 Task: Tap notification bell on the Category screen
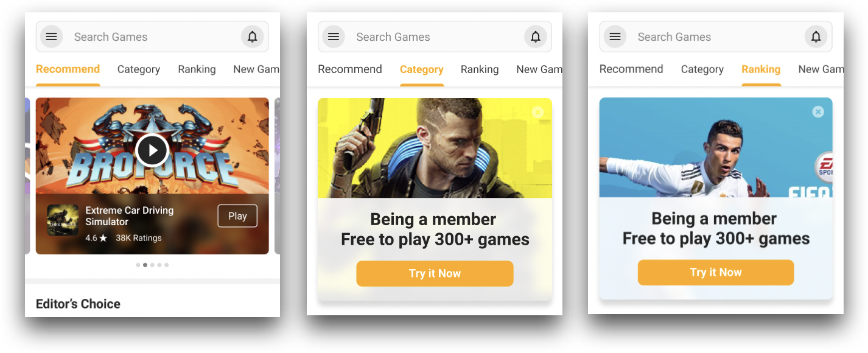pos(536,37)
